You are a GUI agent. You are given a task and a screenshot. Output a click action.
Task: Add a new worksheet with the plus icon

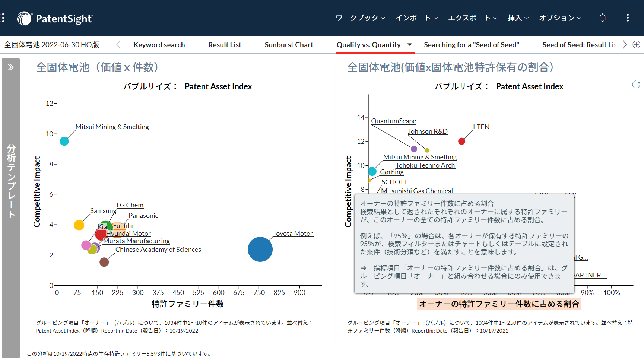(x=637, y=44)
